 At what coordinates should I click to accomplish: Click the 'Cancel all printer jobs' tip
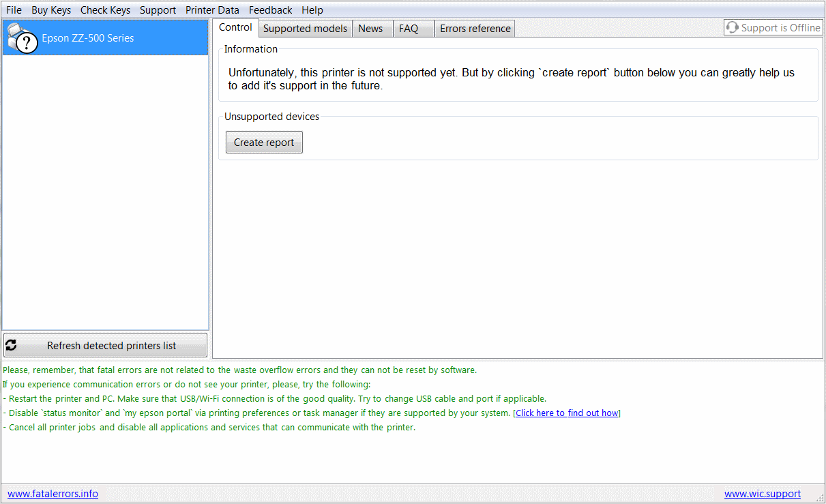(209, 428)
